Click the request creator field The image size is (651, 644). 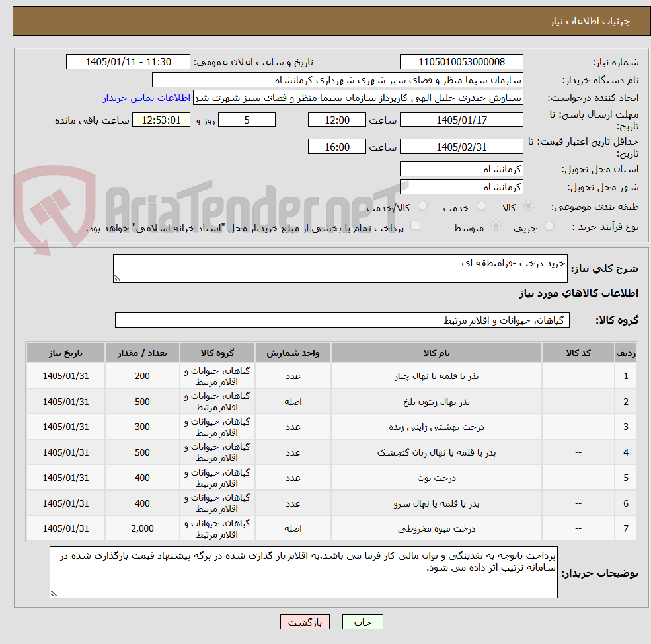[358, 98]
